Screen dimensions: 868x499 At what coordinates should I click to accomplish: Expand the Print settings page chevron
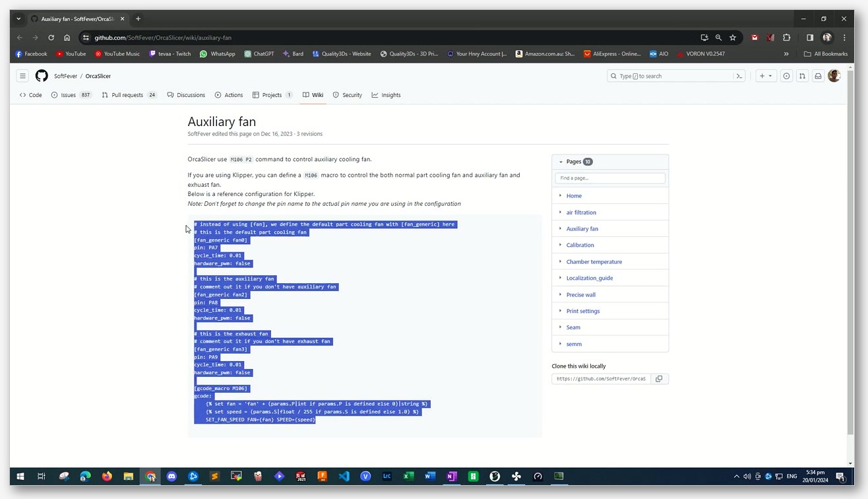tap(560, 311)
